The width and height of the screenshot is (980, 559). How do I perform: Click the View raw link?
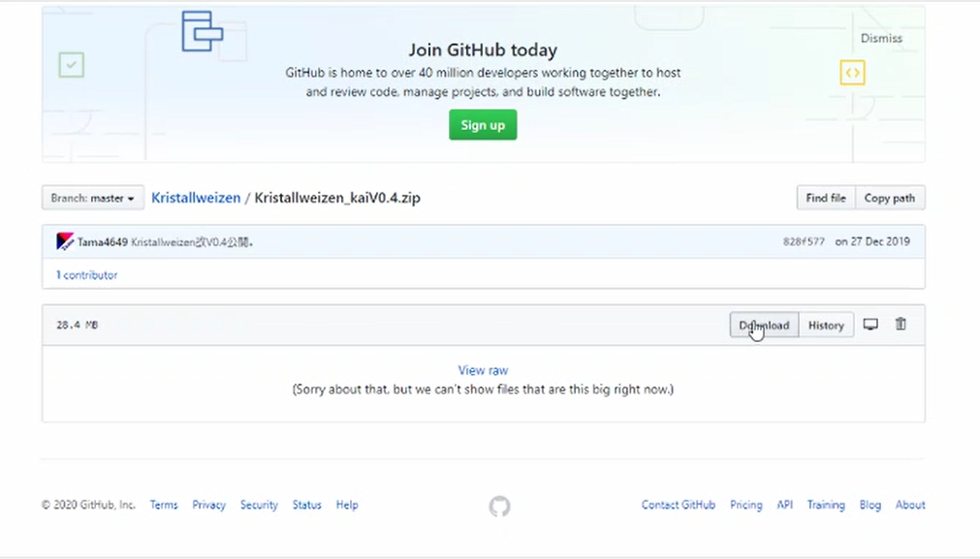click(483, 370)
